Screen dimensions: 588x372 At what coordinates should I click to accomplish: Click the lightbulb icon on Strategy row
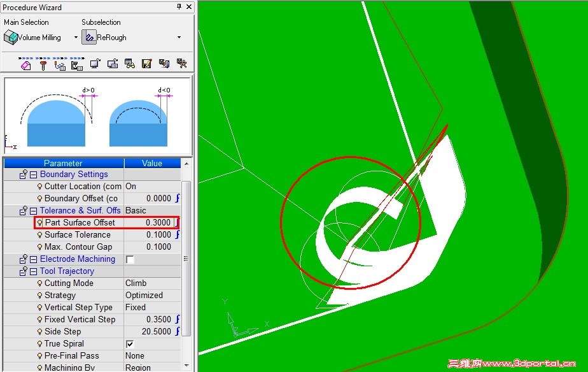[39, 296]
